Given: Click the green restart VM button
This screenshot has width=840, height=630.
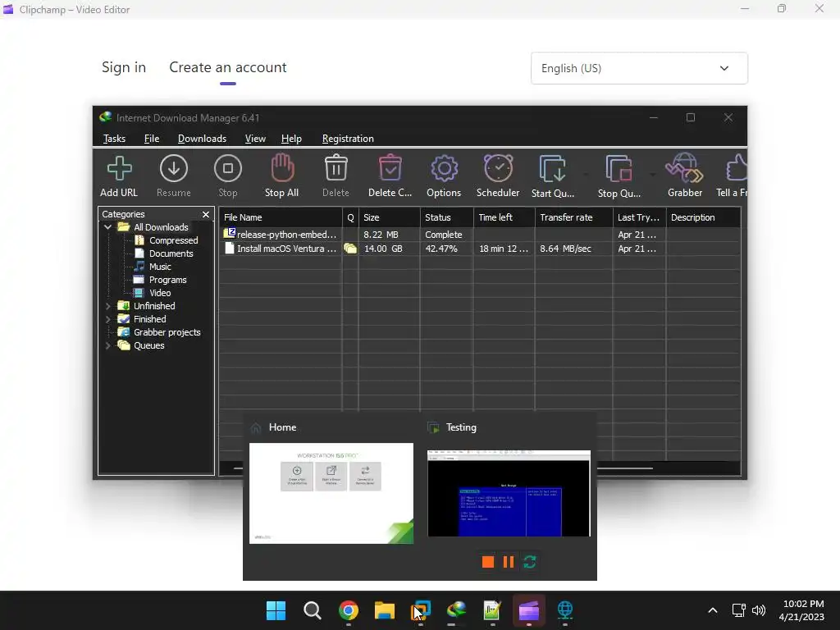Looking at the screenshot, I should tap(530, 561).
